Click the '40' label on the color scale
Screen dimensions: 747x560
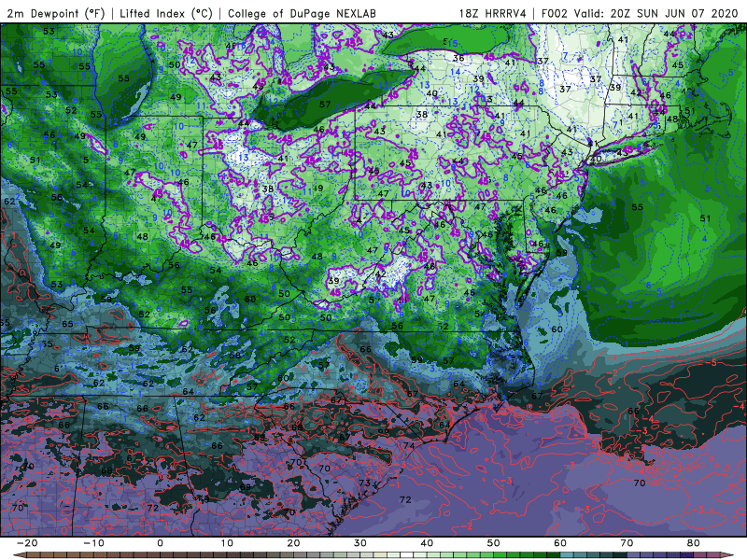click(x=427, y=543)
